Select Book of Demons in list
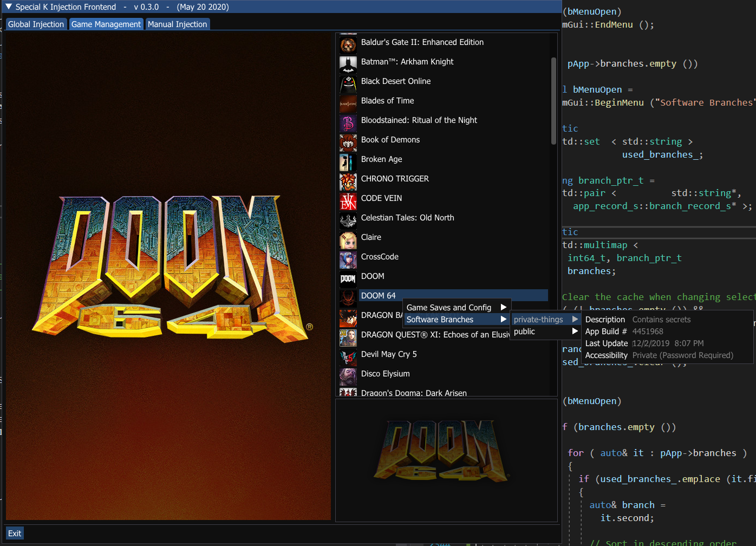 coord(390,140)
